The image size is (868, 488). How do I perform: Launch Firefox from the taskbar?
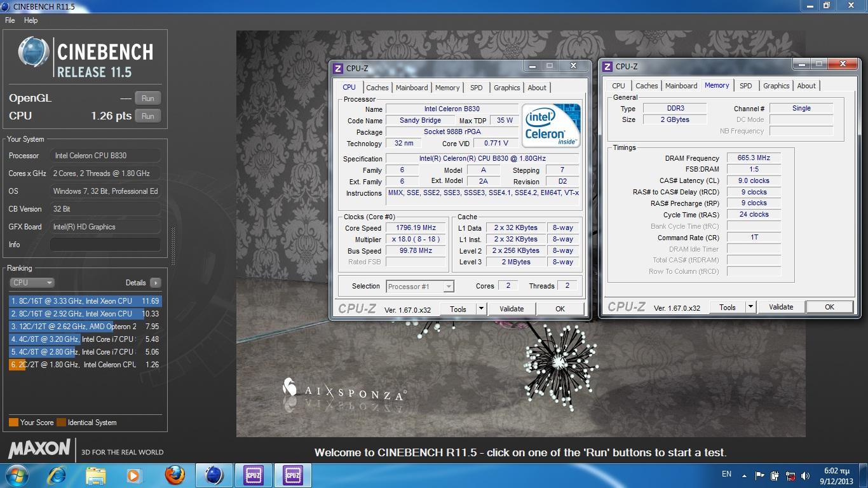click(174, 475)
